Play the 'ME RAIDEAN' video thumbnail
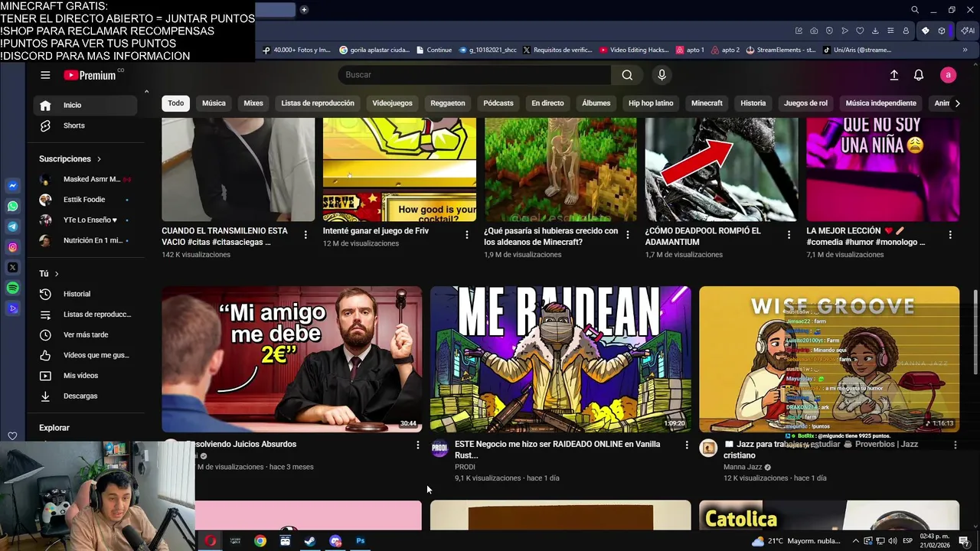 560,360
